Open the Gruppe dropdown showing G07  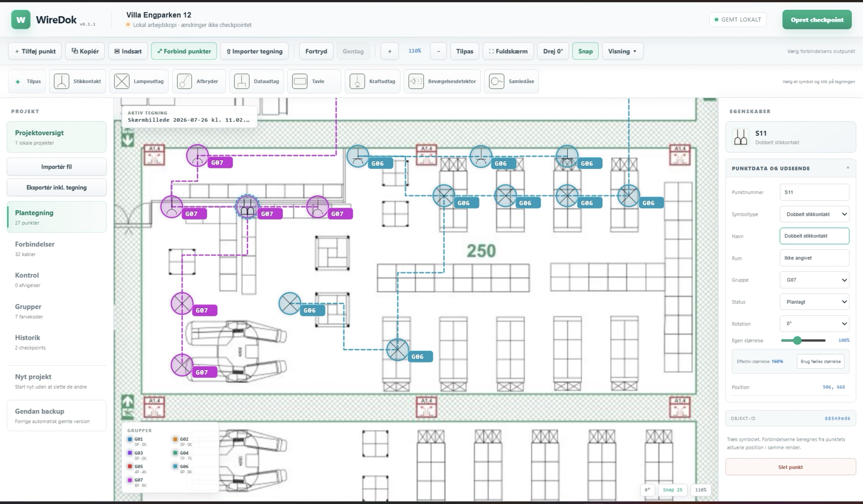pos(814,280)
